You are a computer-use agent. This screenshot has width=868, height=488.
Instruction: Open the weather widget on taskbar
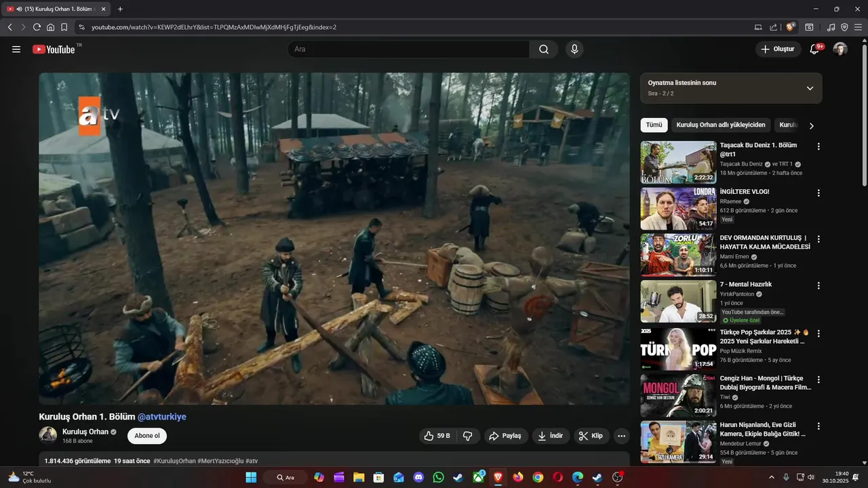point(30,477)
